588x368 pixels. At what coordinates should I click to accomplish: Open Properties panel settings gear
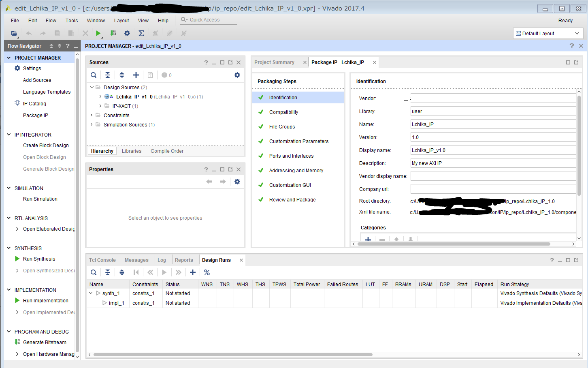click(x=237, y=182)
